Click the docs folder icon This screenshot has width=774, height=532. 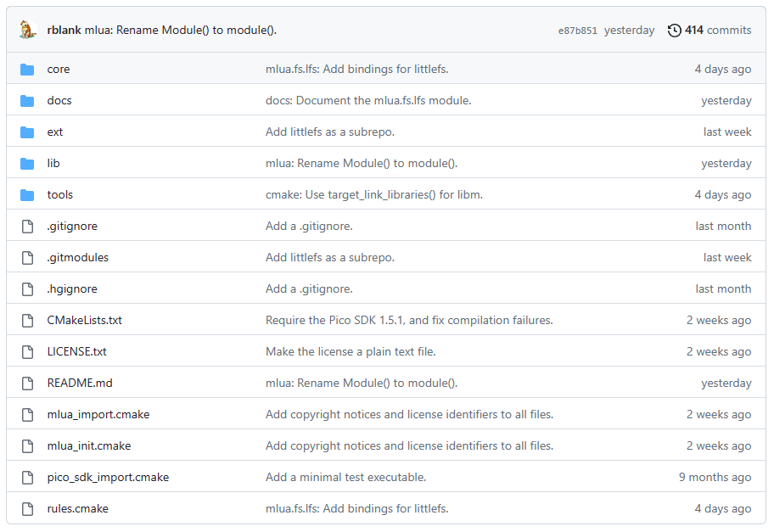tap(27, 101)
